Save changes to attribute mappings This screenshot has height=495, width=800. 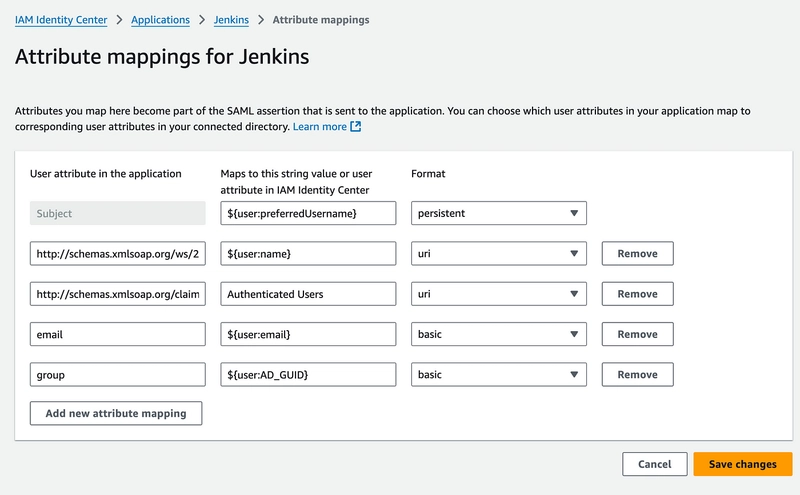(742, 464)
